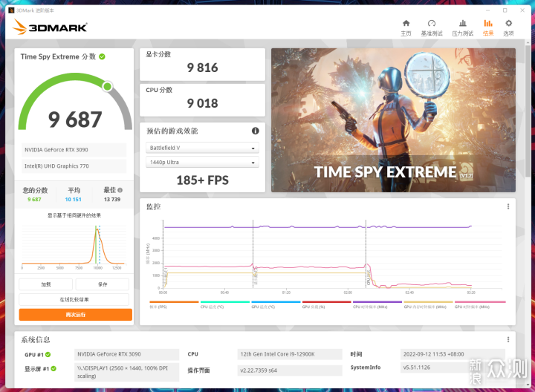
Task: Click the orange 再次运行 run again button
Action: (x=75, y=315)
